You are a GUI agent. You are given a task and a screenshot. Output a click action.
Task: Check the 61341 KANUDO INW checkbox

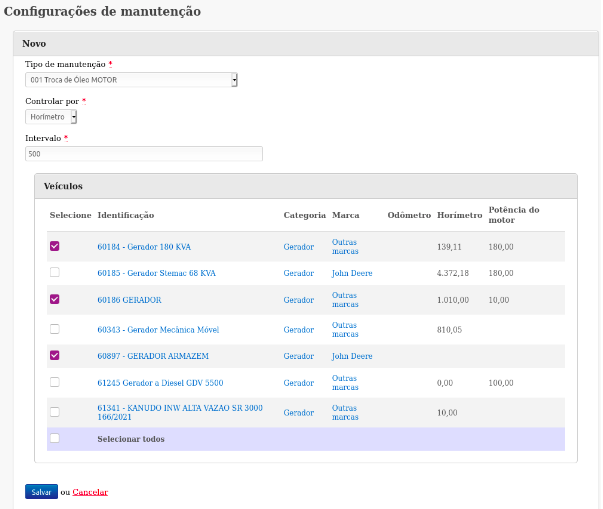pos(55,412)
